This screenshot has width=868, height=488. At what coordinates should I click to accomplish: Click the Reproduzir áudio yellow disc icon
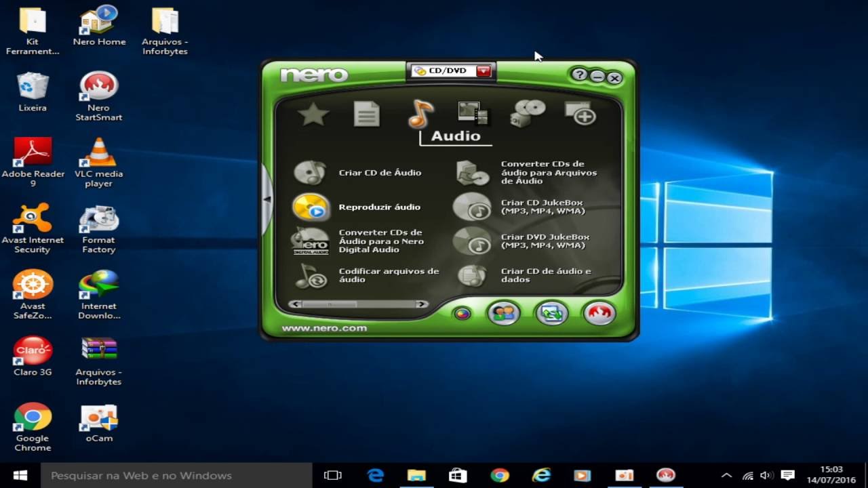311,207
